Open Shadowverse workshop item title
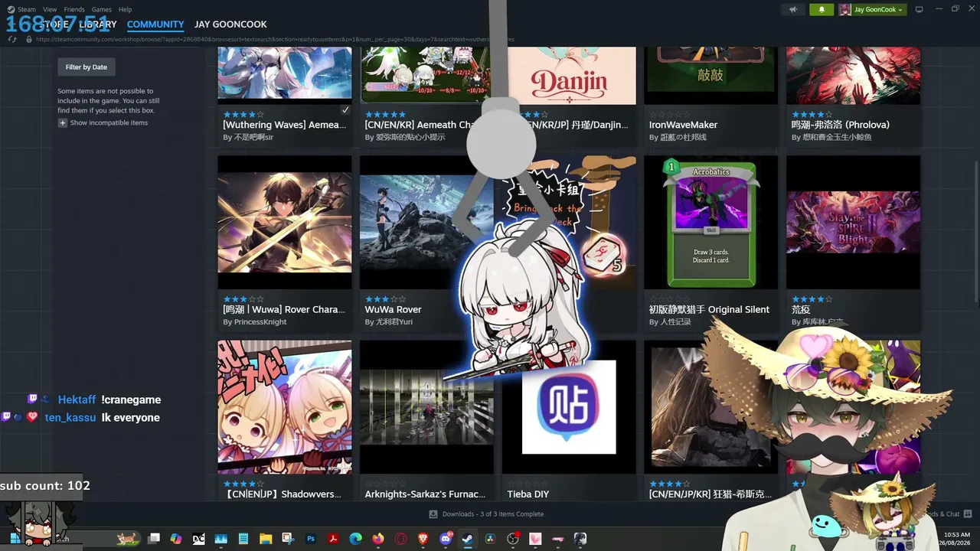The width and height of the screenshot is (980, 551). 283,494
